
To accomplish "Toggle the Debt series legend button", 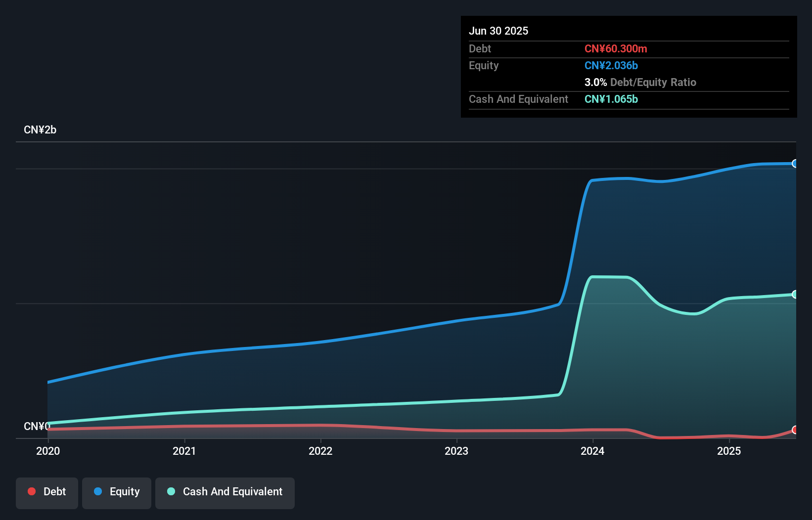I will pos(47,493).
